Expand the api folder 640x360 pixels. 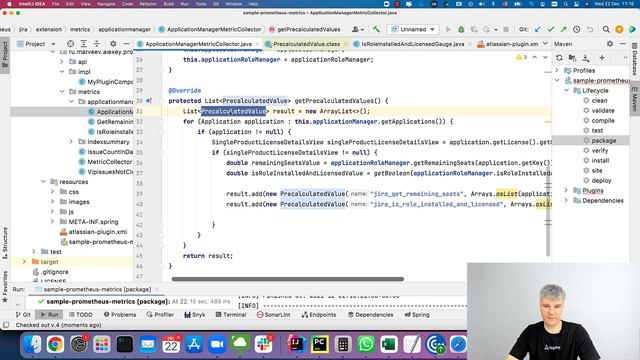point(62,62)
